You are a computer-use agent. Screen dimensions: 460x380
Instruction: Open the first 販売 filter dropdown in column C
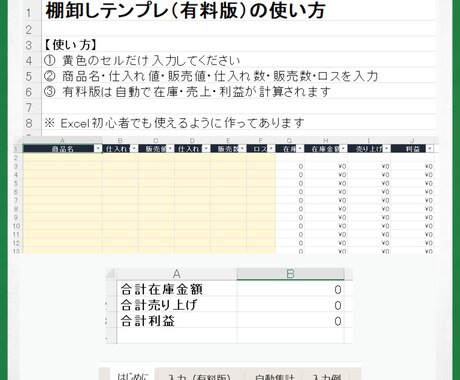pos(170,149)
